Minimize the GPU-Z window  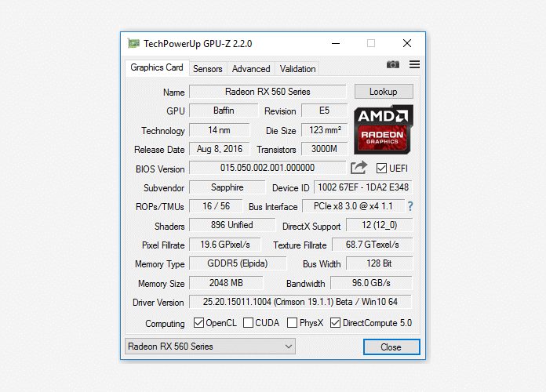(x=336, y=44)
